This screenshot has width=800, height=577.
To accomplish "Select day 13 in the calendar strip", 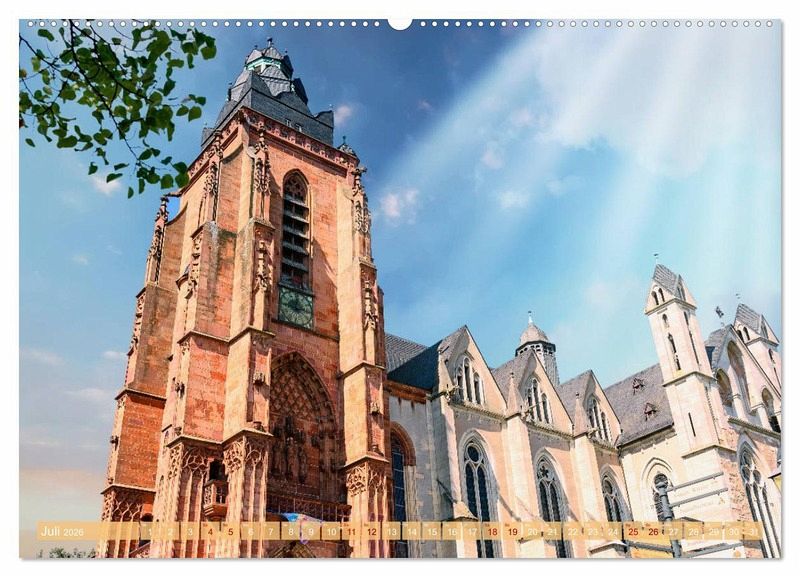I will click(391, 531).
